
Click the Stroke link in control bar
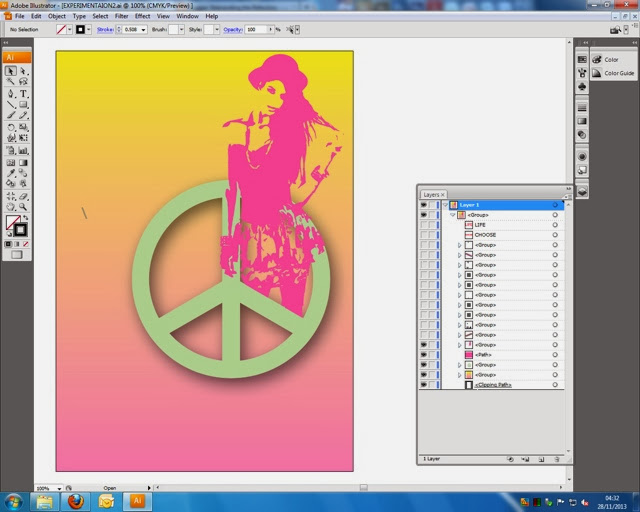105,30
